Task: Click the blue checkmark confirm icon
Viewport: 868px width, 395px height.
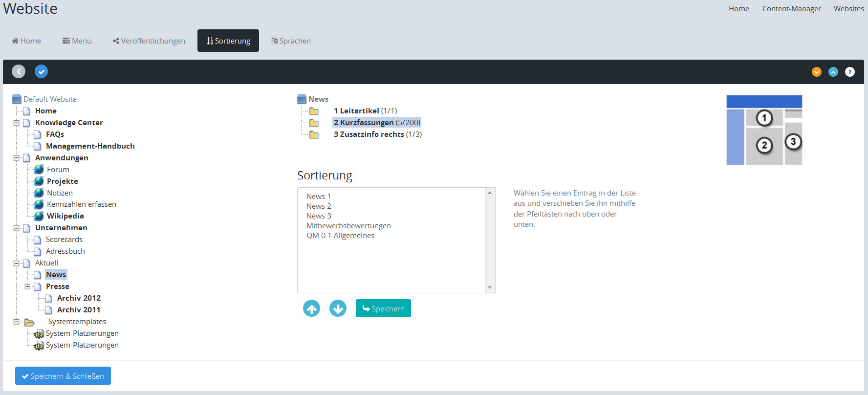Action: point(42,72)
